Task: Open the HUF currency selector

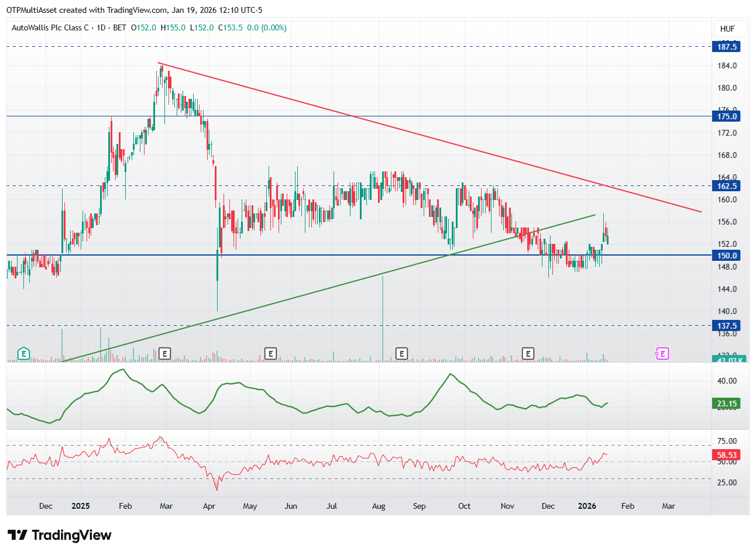Action: click(727, 29)
